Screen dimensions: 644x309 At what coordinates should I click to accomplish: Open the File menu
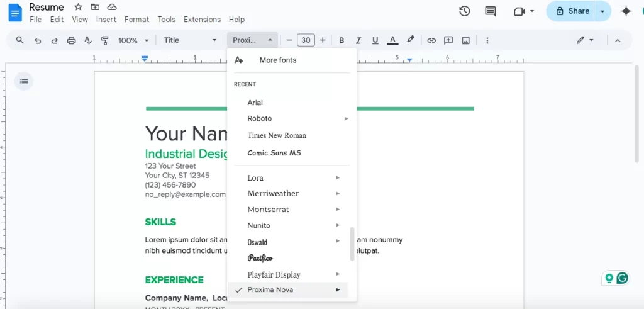point(36,20)
